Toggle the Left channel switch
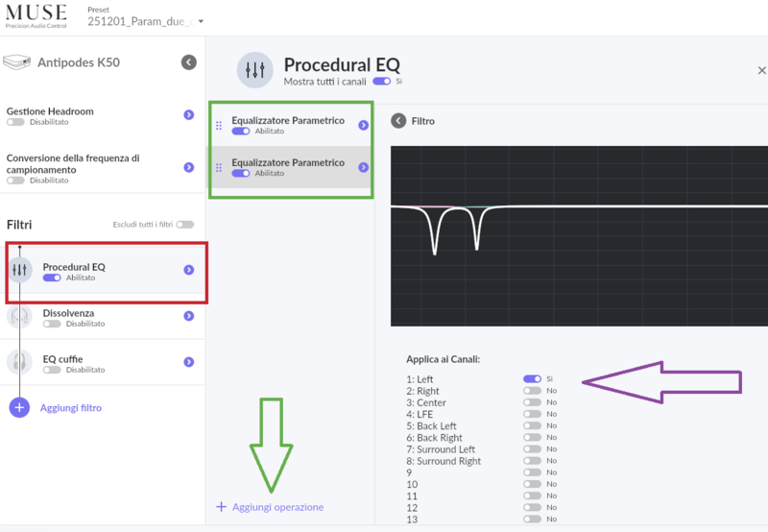This screenshot has width=768, height=532. coord(532,379)
